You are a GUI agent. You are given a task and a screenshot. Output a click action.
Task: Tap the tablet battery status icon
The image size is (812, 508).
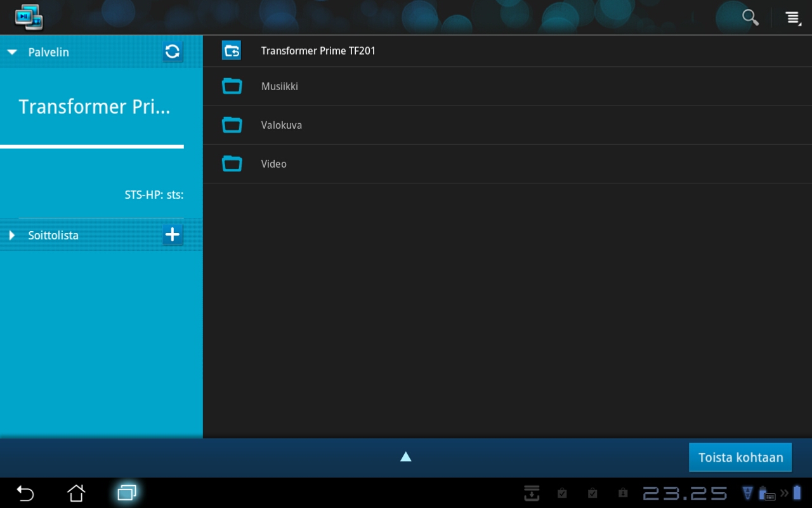point(797,493)
